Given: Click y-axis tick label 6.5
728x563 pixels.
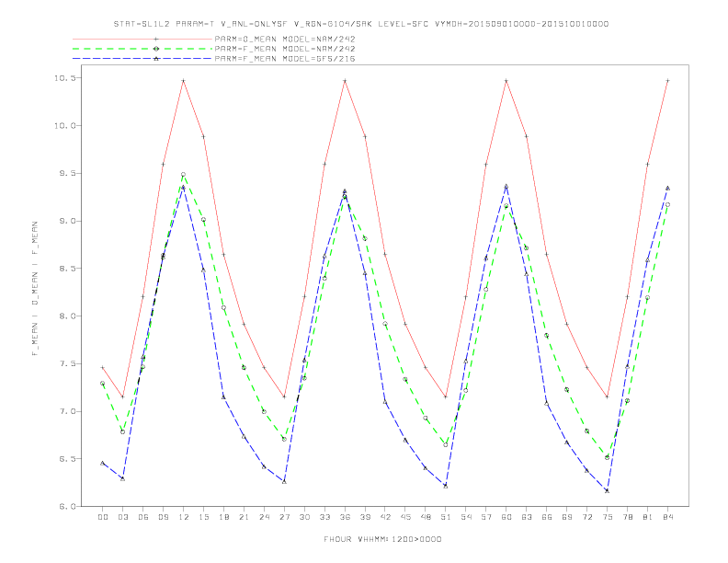Looking at the screenshot, I should click(x=67, y=459).
